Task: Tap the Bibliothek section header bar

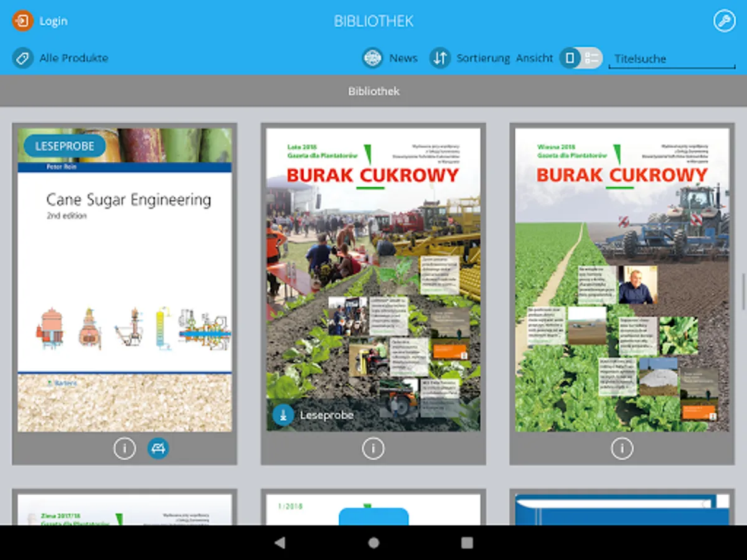Action: click(x=374, y=91)
